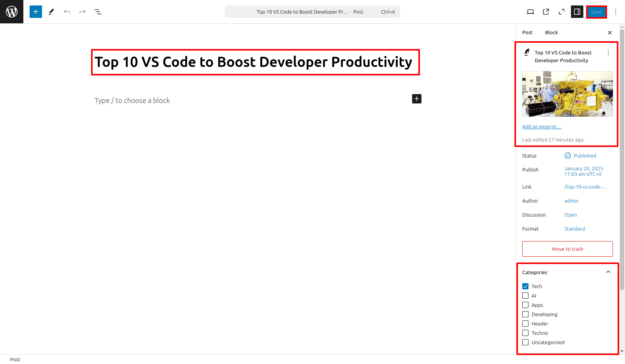Toggle the block inserter plus button
The width and height of the screenshot is (625, 364).
36,12
